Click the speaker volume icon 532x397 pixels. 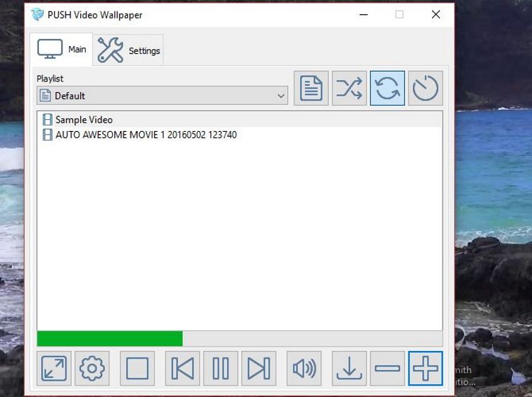[304, 369]
